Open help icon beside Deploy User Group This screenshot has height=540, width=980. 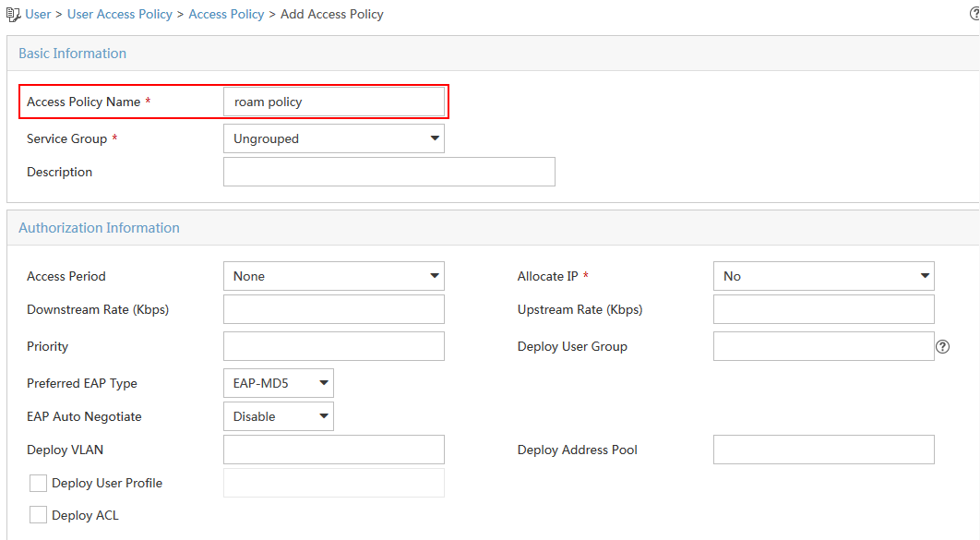[942, 346]
